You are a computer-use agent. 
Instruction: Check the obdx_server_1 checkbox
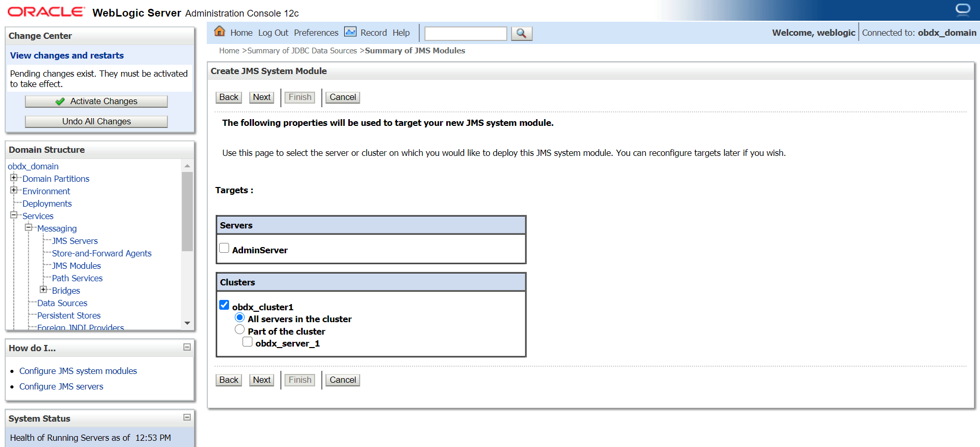248,342
